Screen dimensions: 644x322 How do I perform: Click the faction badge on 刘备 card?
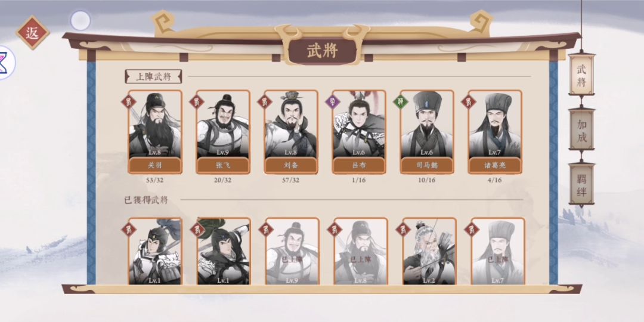(265, 101)
